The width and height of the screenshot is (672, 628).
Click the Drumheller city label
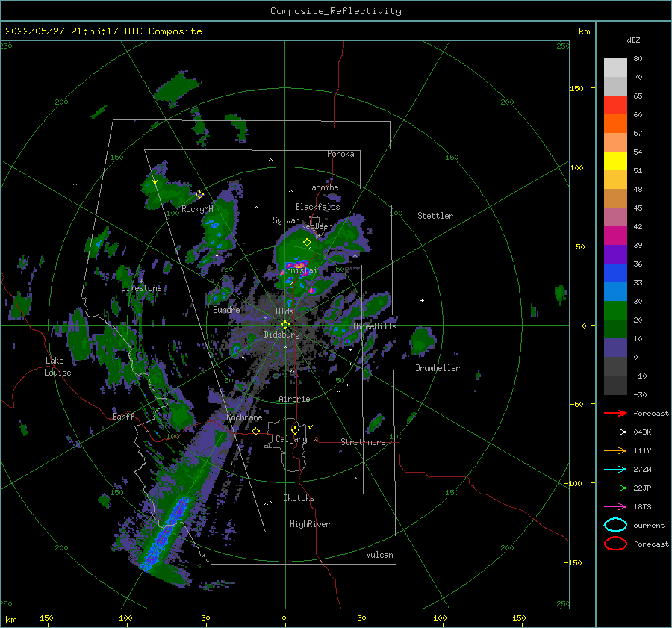pyautogui.click(x=438, y=368)
